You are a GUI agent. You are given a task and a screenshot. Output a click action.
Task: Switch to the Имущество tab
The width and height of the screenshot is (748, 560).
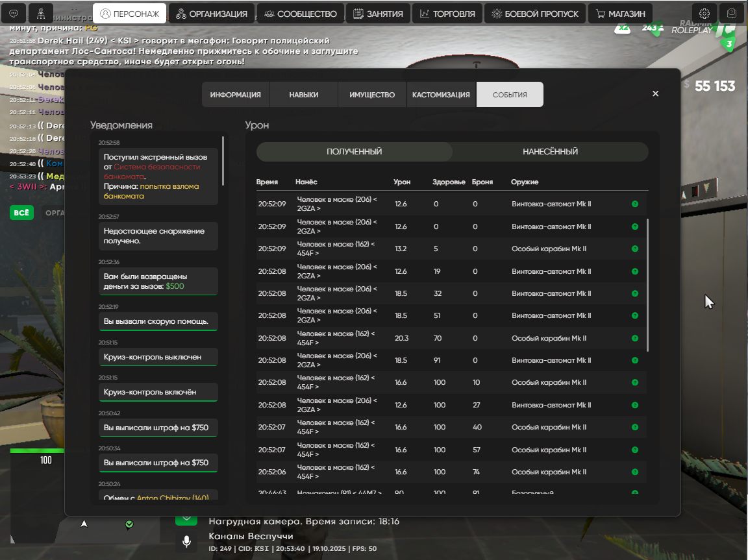372,95
